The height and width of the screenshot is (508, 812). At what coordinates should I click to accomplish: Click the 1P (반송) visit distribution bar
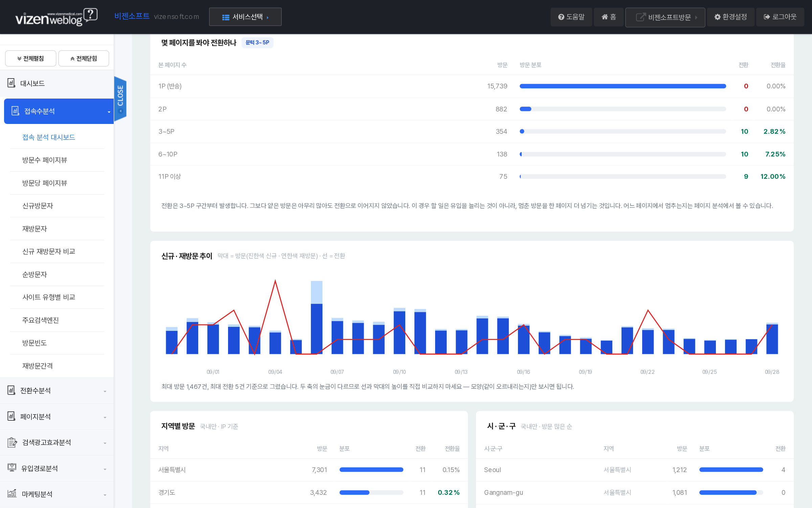click(623, 86)
